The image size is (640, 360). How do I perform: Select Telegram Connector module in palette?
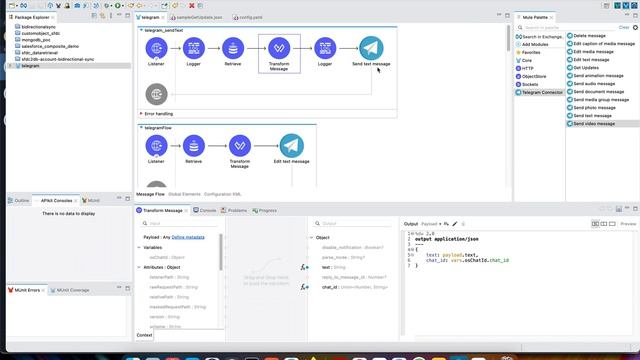(x=539, y=93)
